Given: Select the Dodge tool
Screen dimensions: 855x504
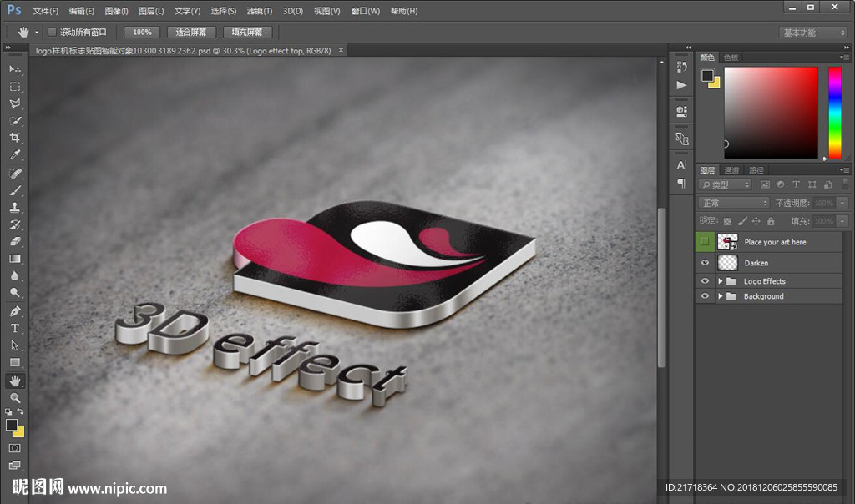Looking at the screenshot, I should (x=15, y=293).
